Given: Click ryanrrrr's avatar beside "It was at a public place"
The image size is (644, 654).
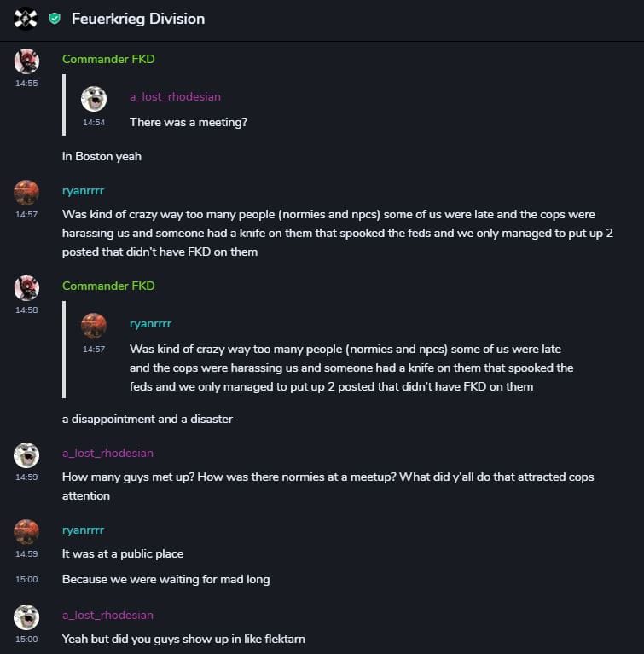Looking at the screenshot, I should pyautogui.click(x=26, y=532).
